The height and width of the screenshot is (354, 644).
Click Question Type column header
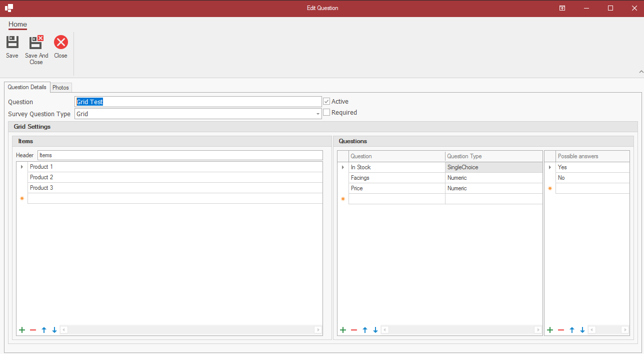[x=493, y=156]
